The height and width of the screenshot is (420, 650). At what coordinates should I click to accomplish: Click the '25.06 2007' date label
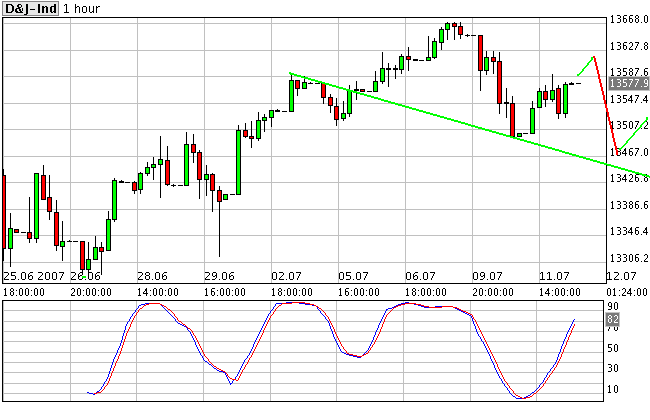[x=34, y=276]
